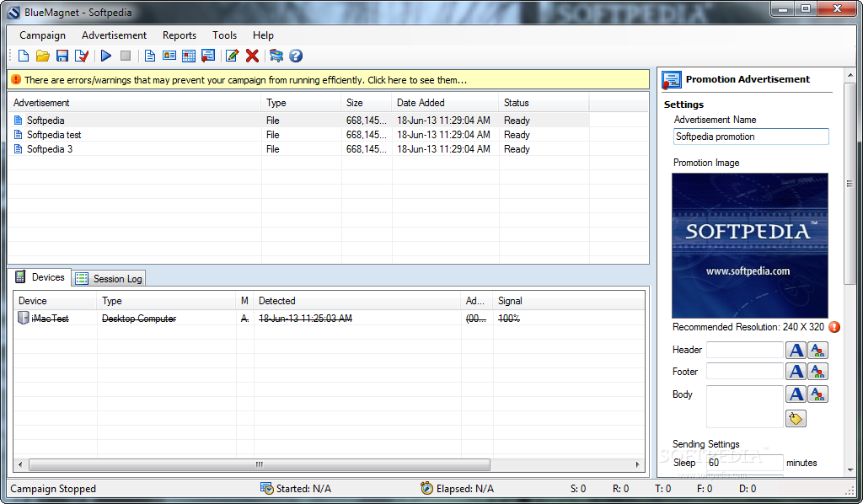Open the Reports menu
This screenshot has height=504, width=863.
[180, 35]
